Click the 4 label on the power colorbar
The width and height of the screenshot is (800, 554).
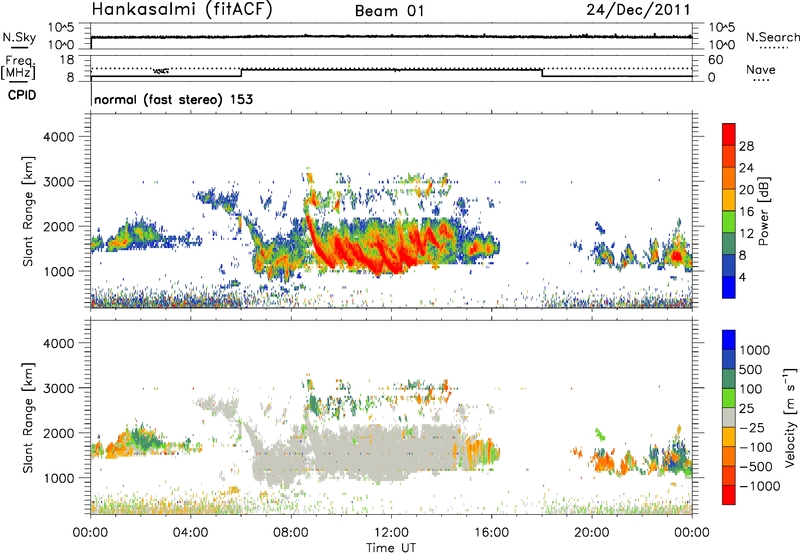(x=743, y=277)
